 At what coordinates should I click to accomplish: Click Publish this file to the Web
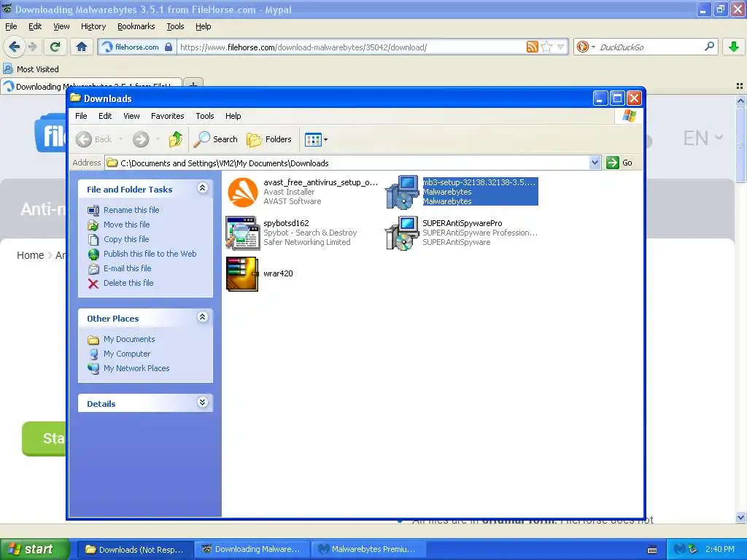coord(150,254)
